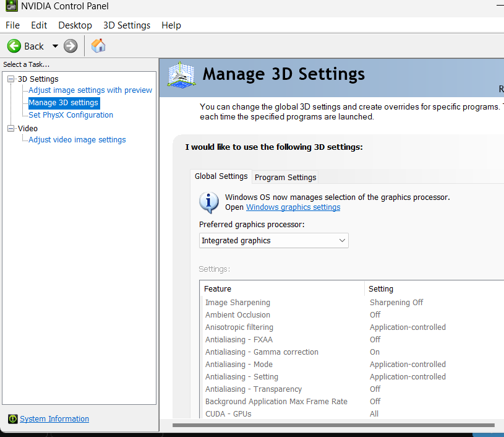Click the System Information NVIDIA icon

(12, 418)
